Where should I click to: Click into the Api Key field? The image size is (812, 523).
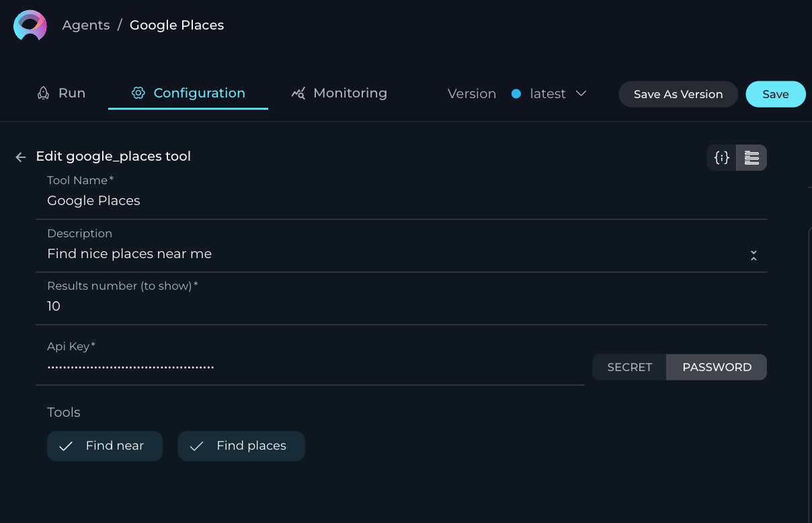tap(310, 367)
